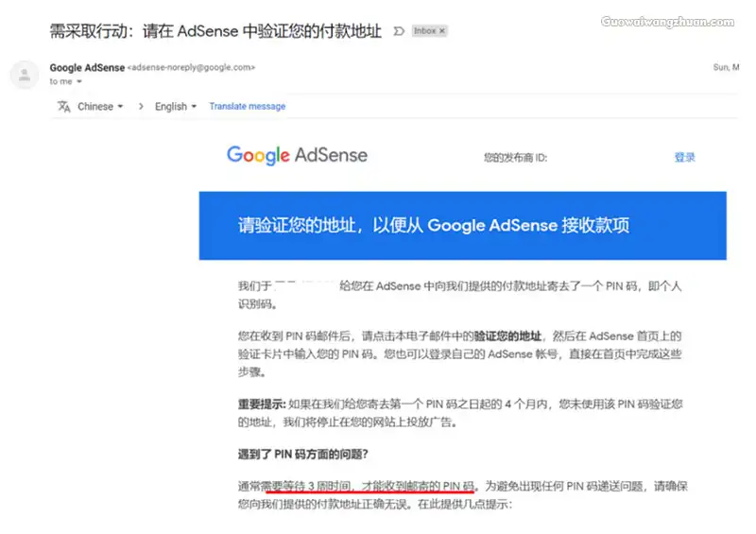Click the heading 遇到了 PIN 码方面的问题?

tap(302, 455)
